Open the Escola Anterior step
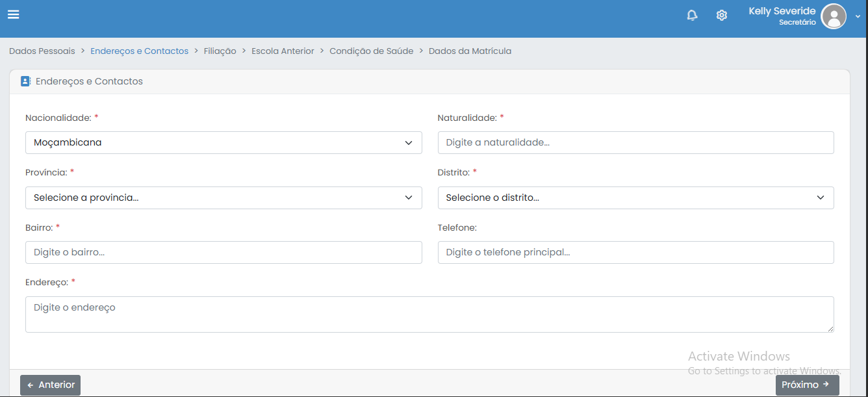 point(283,51)
